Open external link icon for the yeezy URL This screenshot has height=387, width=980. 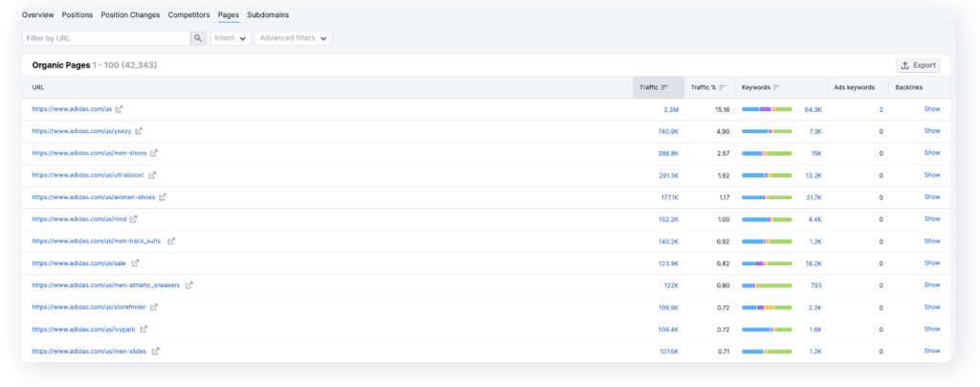coord(139,131)
